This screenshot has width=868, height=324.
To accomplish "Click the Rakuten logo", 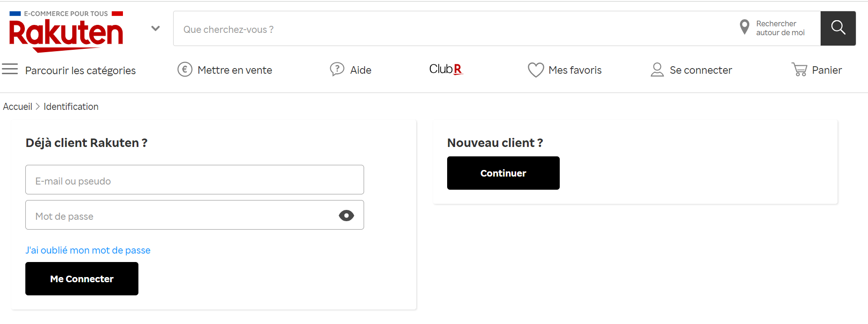I will point(66,35).
